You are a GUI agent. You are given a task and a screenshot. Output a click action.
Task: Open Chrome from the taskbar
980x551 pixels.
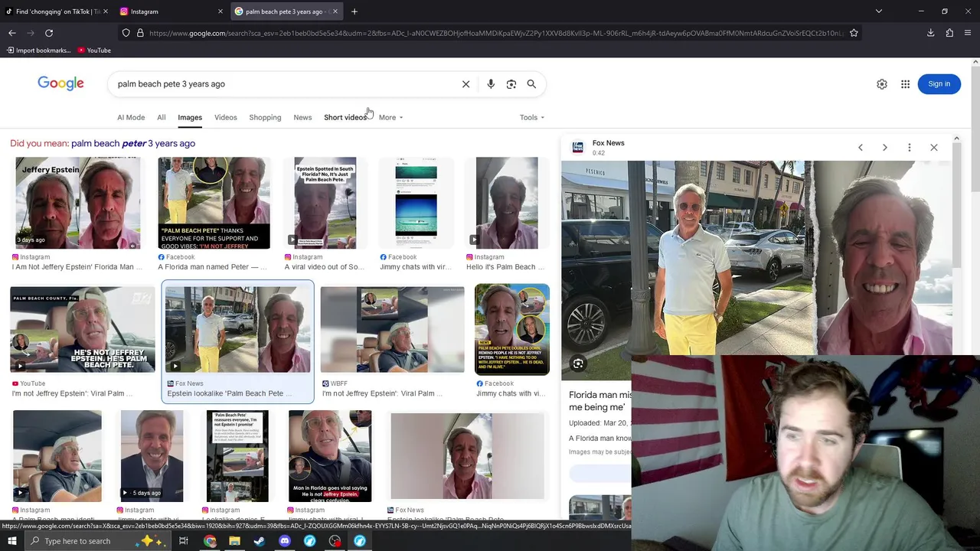point(210,541)
